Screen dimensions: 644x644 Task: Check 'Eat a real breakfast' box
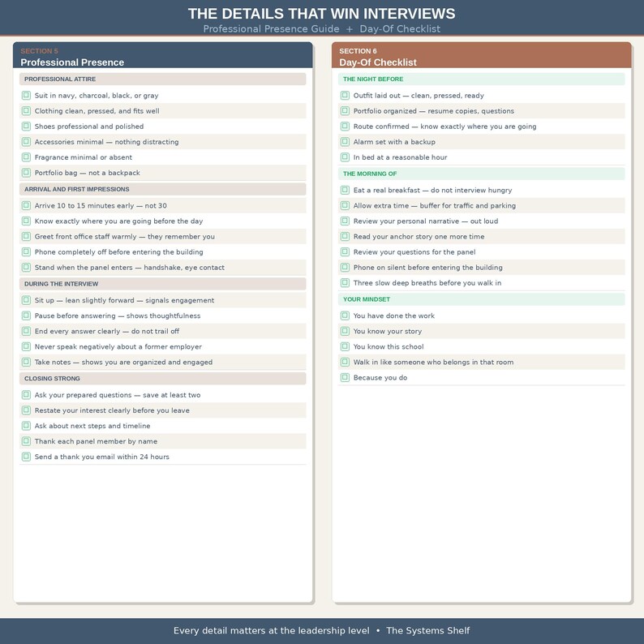coord(345,190)
